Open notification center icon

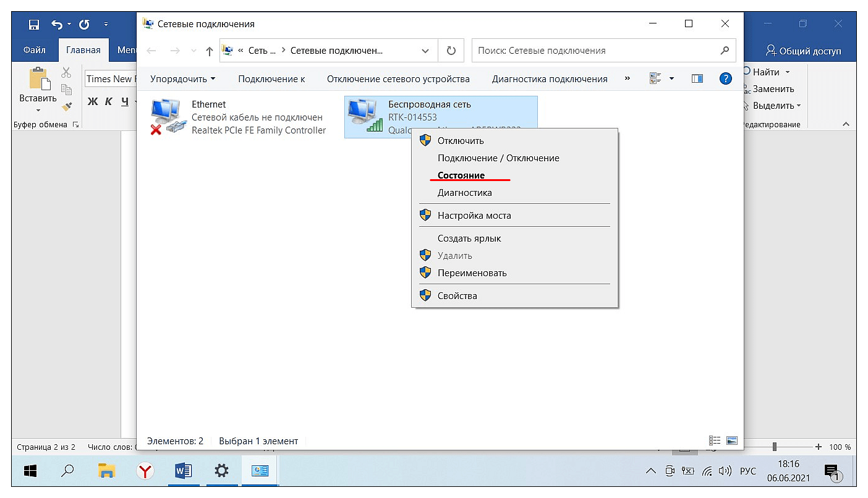point(832,472)
